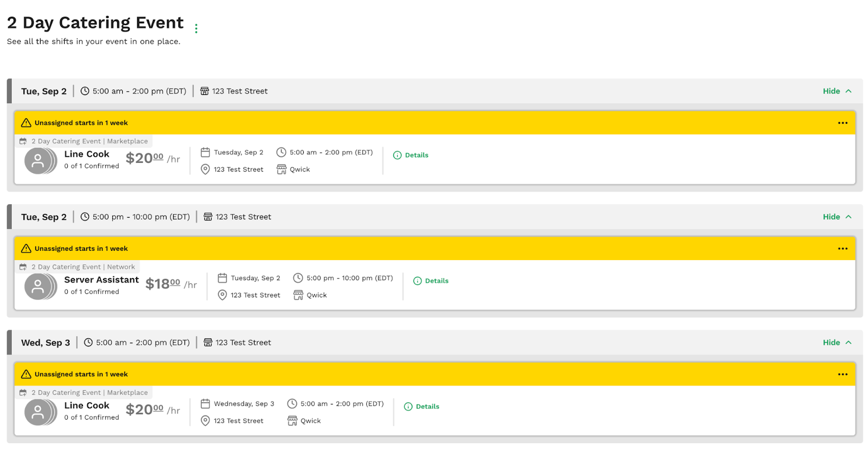Click 'Wed, Sep 3' date header text
868x455 pixels.
pyautogui.click(x=46, y=343)
